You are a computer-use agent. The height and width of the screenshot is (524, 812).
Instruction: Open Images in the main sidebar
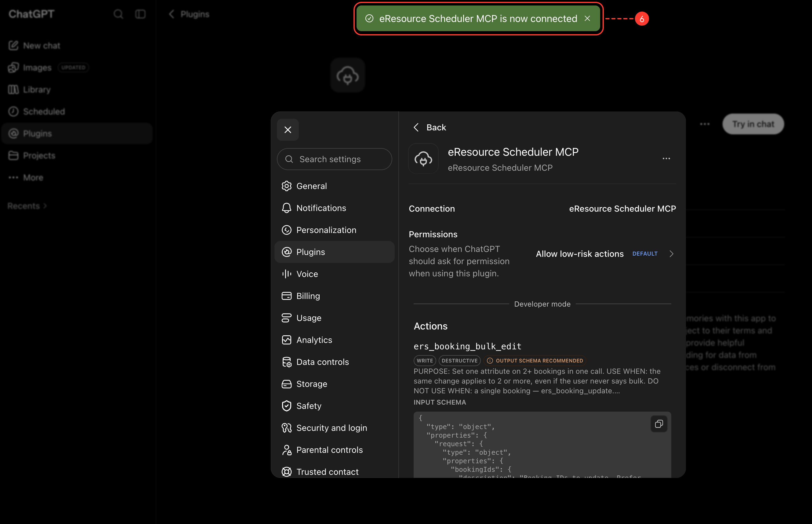click(x=77, y=67)
